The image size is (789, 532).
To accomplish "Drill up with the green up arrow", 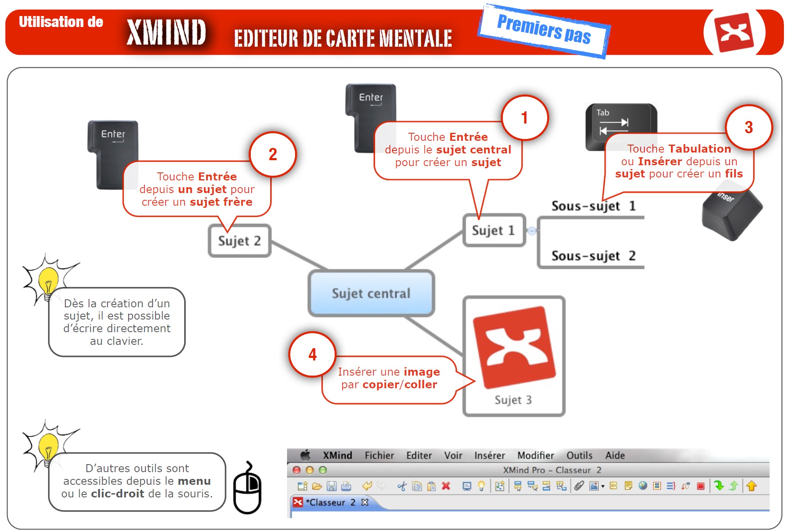I will click(x=733, y=486).
